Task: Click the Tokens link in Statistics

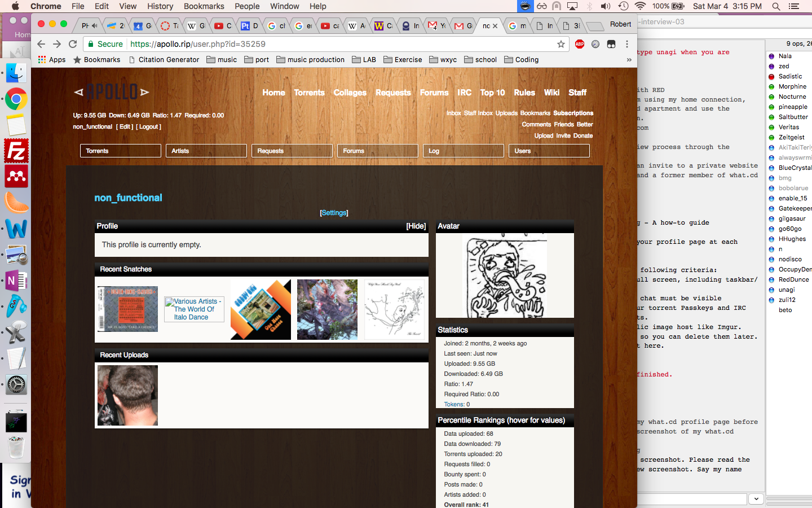Action: click(454, 404)
